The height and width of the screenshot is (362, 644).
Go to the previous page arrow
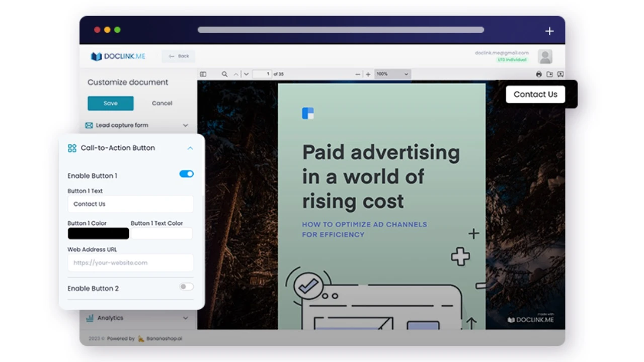[236, 74]
